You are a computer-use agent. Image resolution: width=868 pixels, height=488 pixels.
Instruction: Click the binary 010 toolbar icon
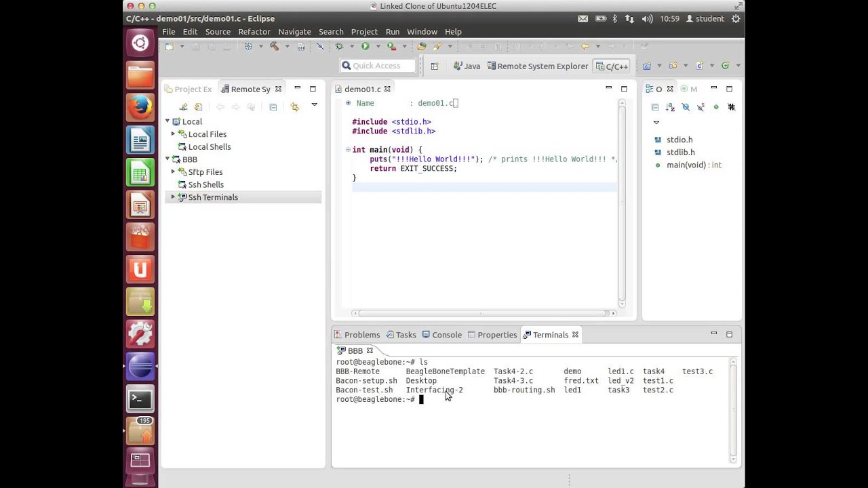pos(300,46)
